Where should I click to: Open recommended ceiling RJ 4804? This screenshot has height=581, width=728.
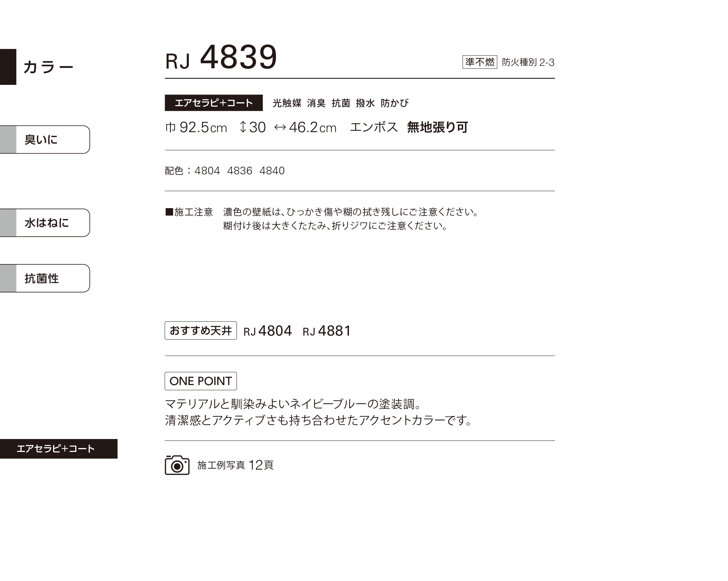pyautogui.click(x=267, y=331)
